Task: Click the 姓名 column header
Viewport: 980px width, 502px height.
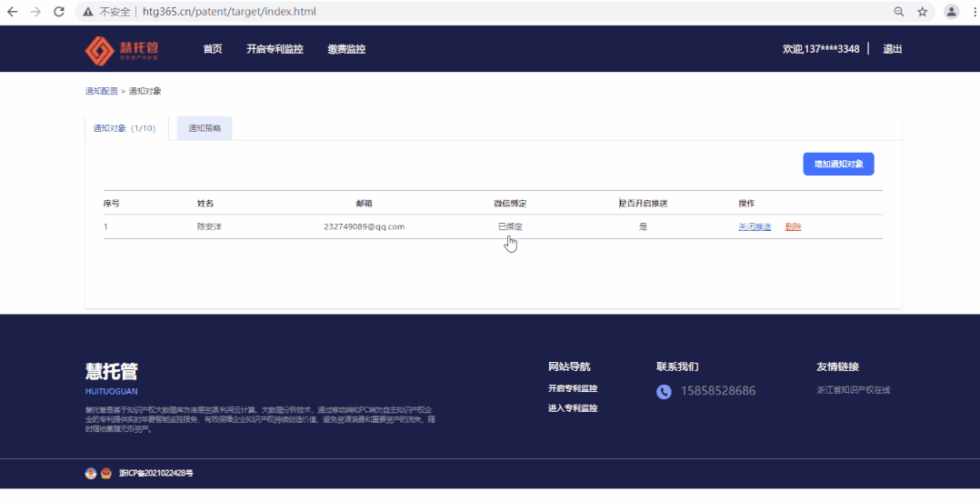Action: pos(205,203)
